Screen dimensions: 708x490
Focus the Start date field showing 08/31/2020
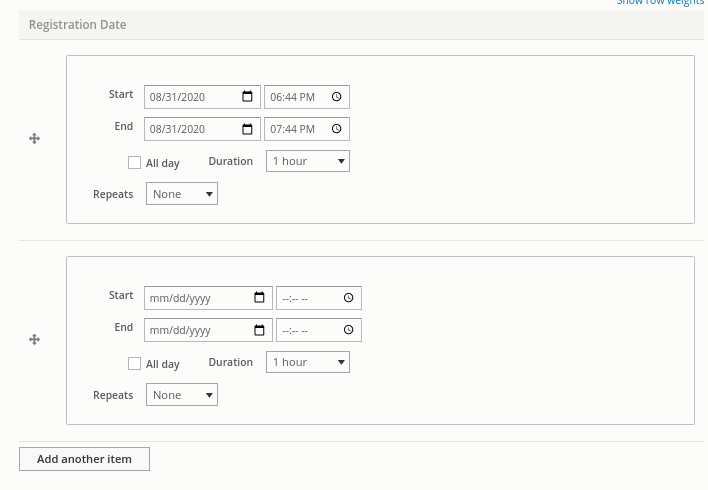[x=202, y=97]
